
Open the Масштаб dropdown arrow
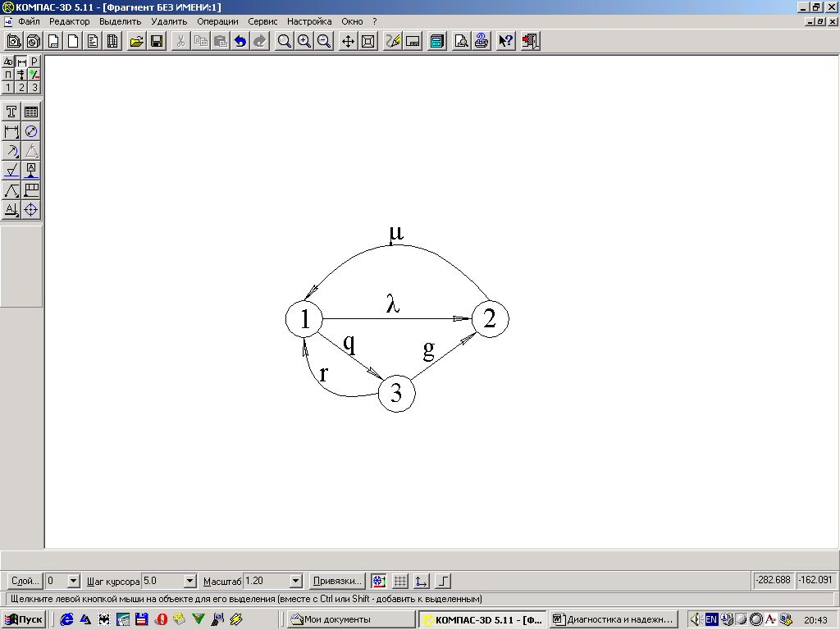(295, 581)
